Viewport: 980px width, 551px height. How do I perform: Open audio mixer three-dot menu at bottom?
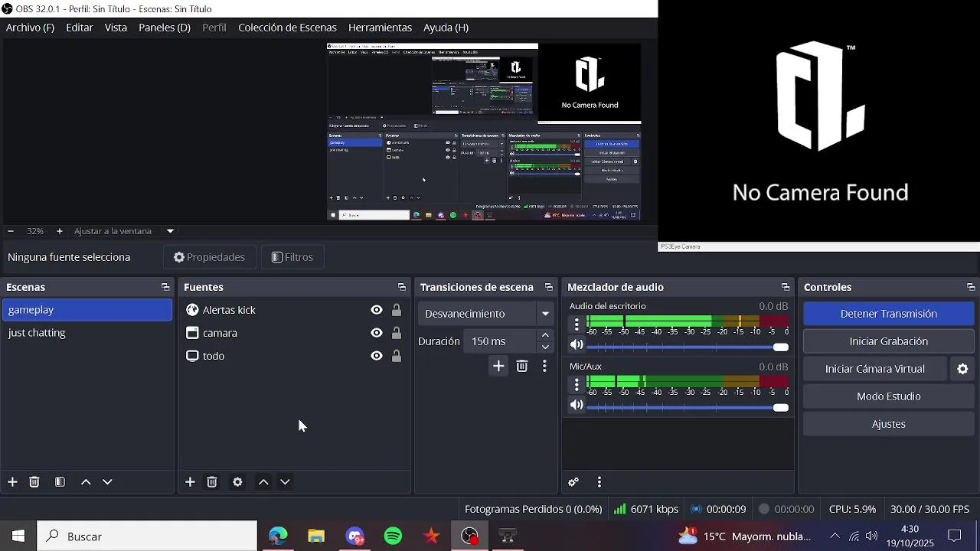599,482
